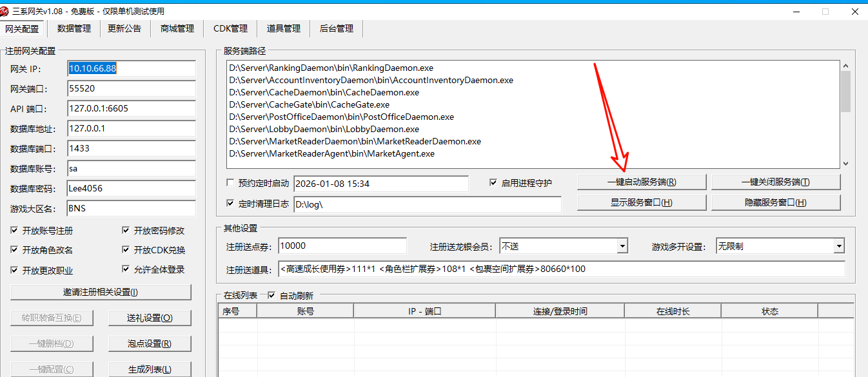
Task: Click scroll-down arrow of server path list
Action: pyautogui.click(x=845, y=164)
